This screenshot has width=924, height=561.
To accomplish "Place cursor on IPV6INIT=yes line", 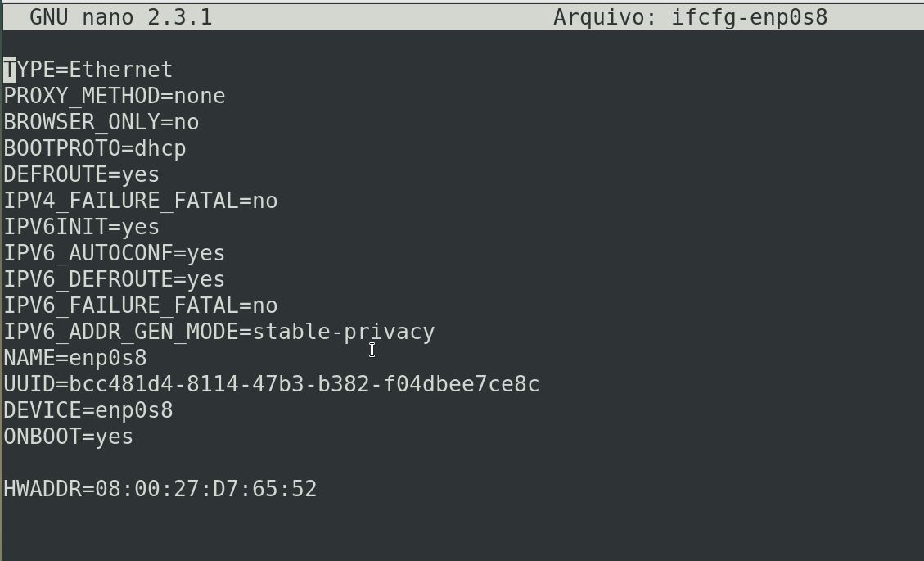I will coord(82,227).
